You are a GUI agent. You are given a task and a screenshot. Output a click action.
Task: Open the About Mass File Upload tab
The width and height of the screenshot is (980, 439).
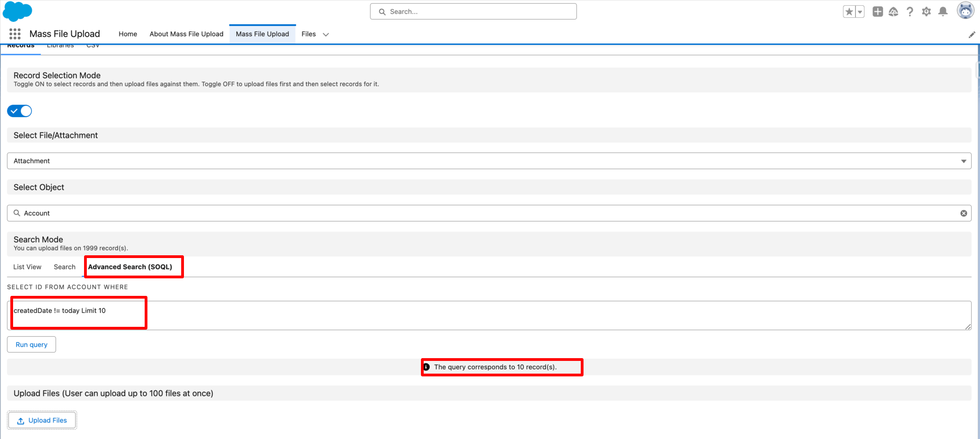click(x=186, y=34)
